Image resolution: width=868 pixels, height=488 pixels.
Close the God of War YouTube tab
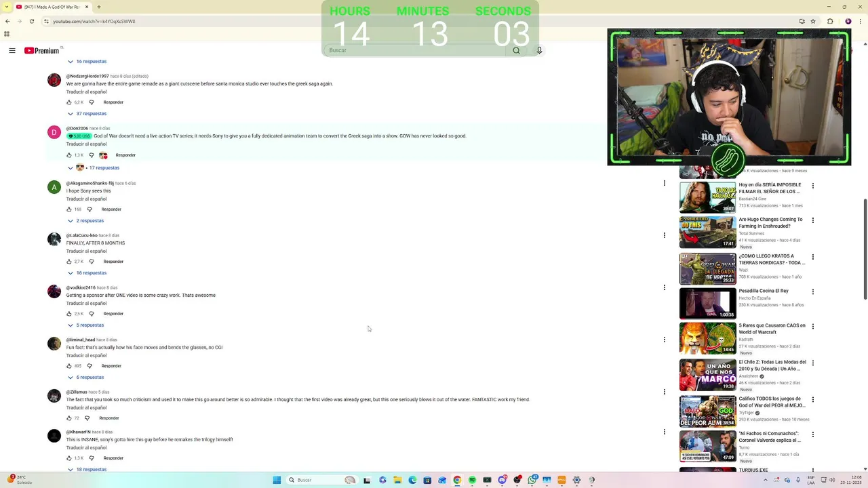87,7
